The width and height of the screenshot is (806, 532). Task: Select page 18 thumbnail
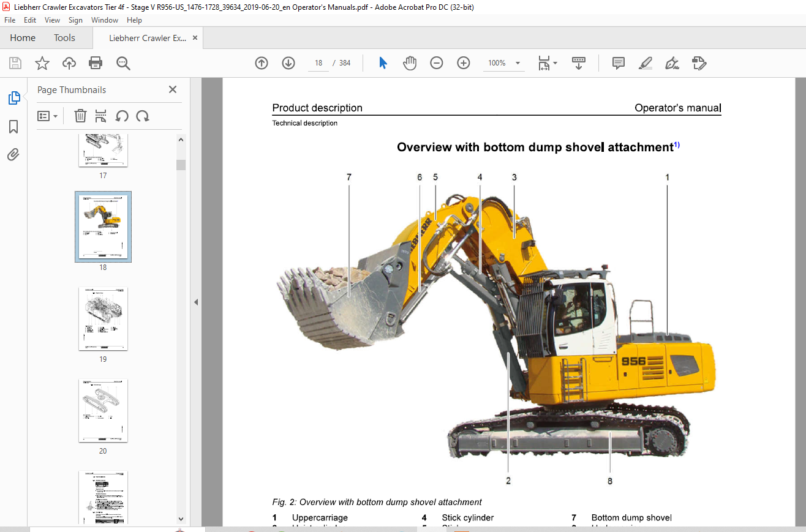[x=103, y=226]
